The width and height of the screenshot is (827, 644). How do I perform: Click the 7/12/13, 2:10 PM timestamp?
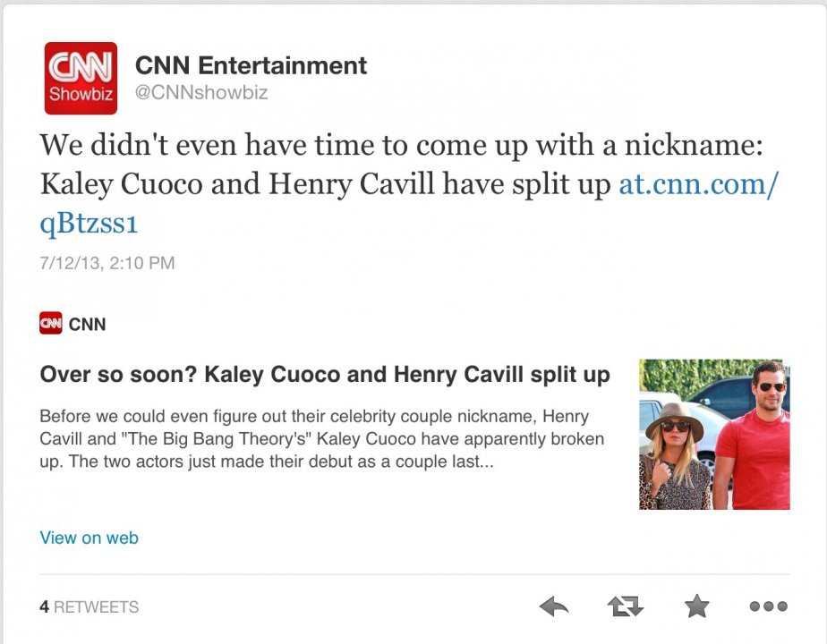(x=107, y=263)
